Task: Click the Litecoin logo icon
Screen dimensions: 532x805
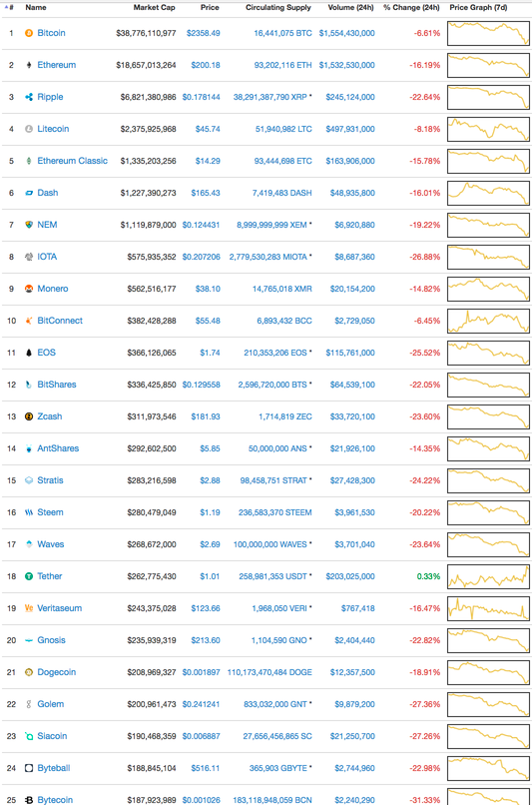Action: (29, 129)
